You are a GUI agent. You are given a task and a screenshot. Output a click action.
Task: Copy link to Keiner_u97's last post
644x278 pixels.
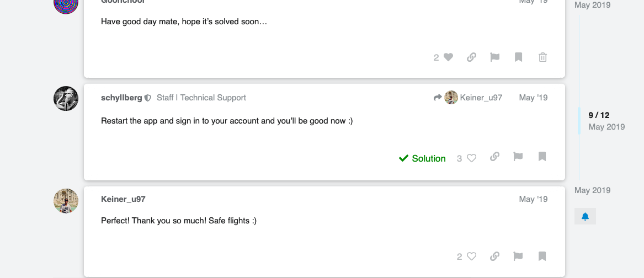click(x=495, y=256)
